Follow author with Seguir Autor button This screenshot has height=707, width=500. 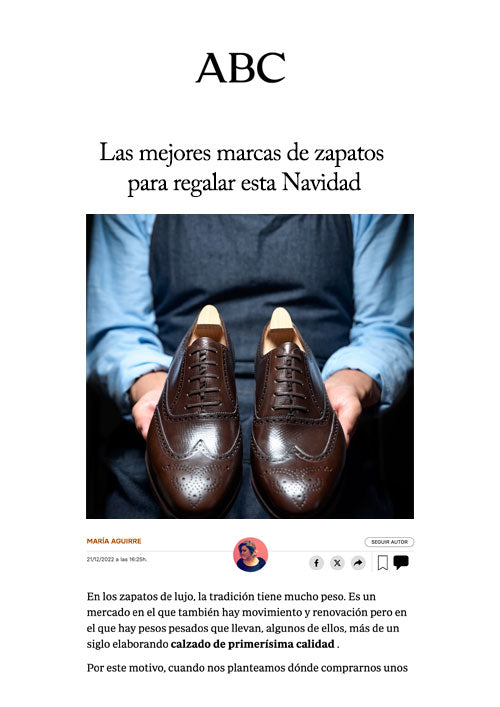(x=389, y=542)
